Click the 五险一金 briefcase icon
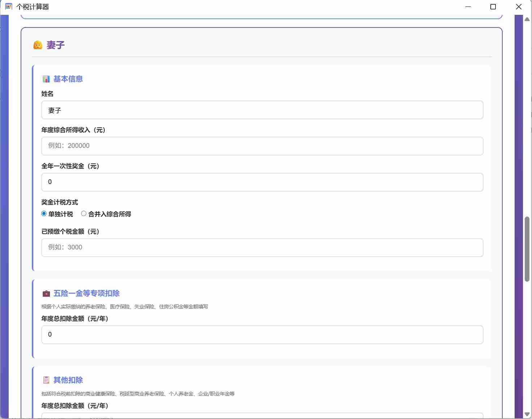 pyautogui.click(x=46, y=294)
